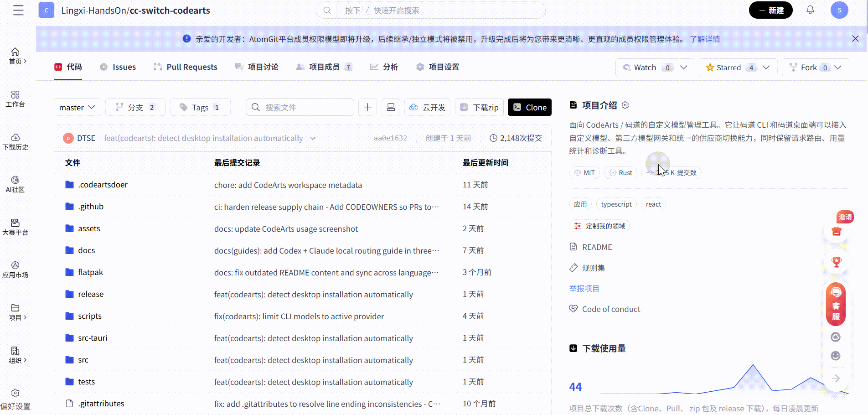
Task: Click the 下载zip button
Action: 479,107
